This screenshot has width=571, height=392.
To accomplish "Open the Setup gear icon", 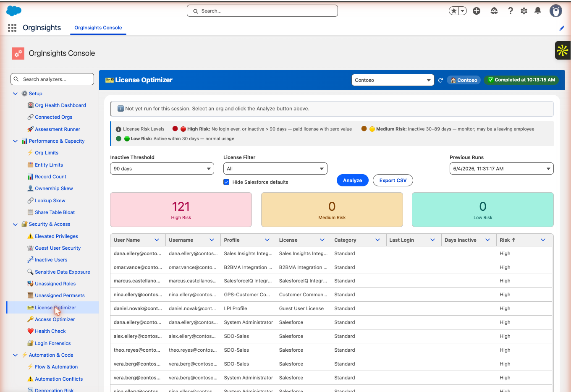I will 524,11.
